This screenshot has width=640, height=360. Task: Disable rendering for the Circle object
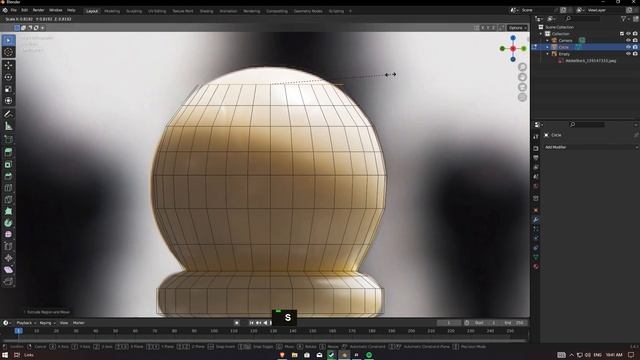coord(635,47)
